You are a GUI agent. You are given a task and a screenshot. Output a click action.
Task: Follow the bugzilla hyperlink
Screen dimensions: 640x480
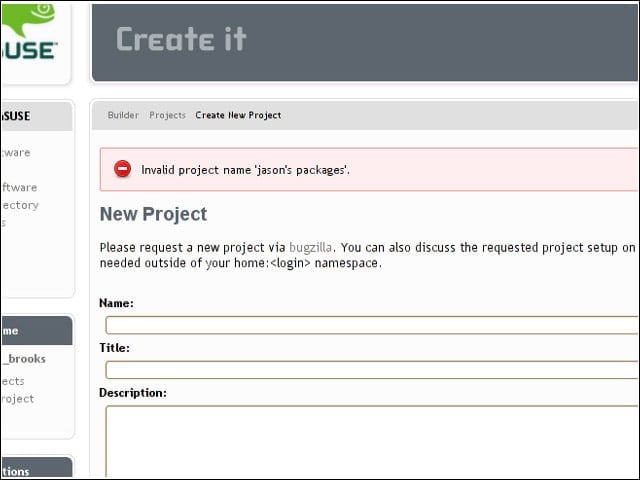310,247
